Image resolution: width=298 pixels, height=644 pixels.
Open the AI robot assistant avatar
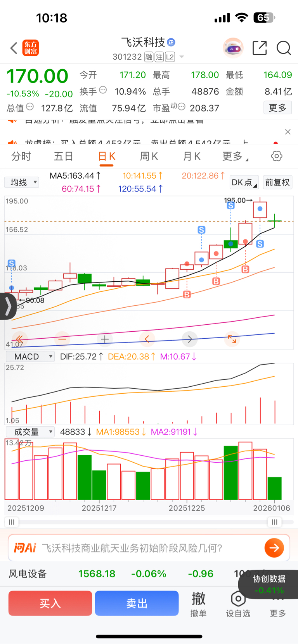[233, 48]
